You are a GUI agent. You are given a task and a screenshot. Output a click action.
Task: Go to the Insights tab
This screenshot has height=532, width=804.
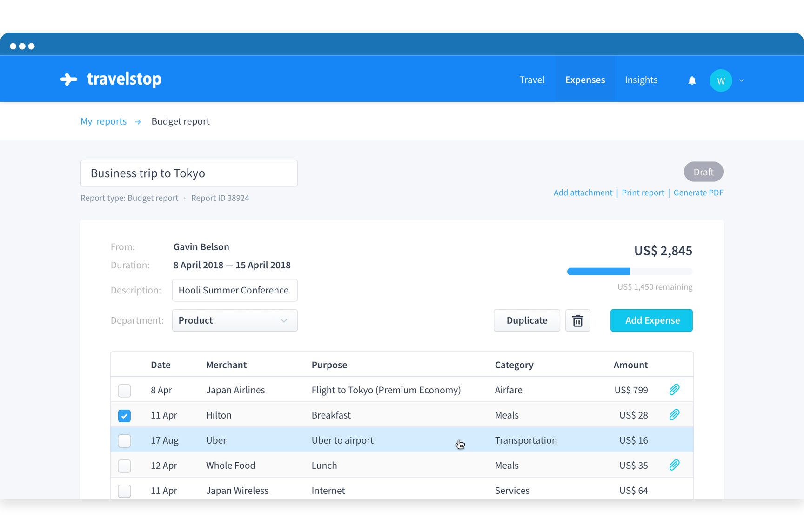[641, 80]
